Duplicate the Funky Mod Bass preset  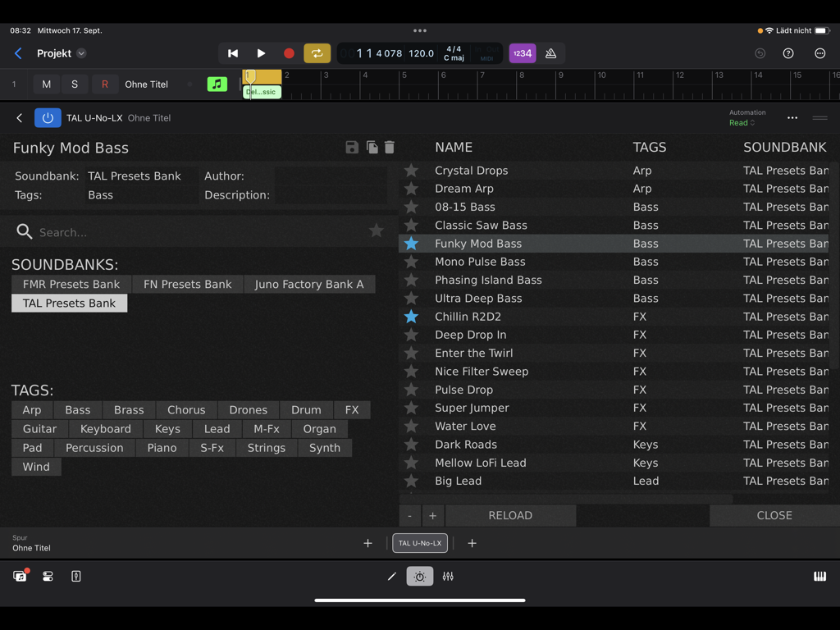[371, 148]
